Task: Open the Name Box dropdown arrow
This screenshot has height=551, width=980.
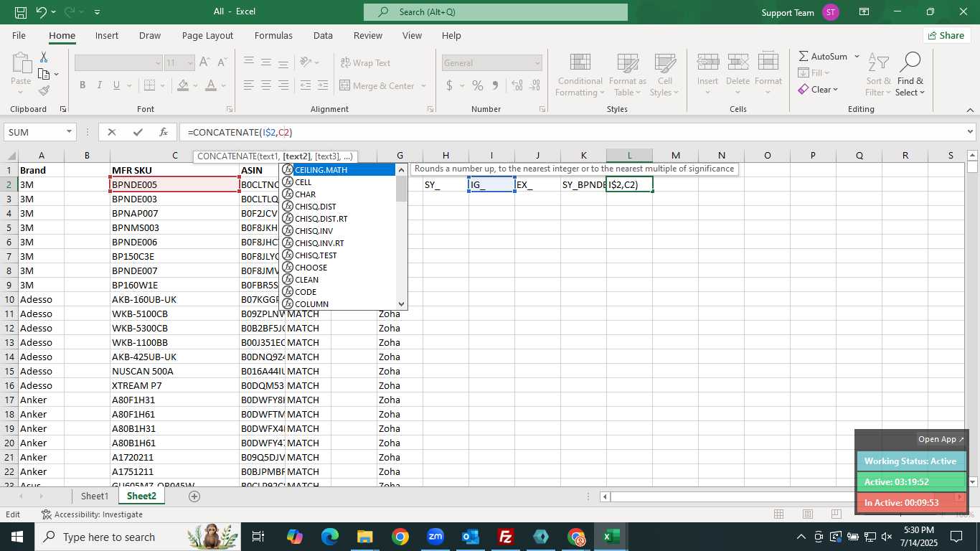Action: pos(70,132)
